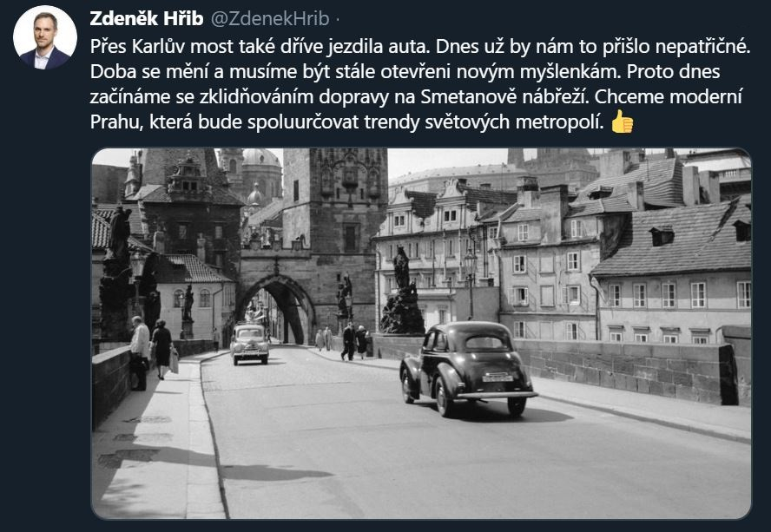Viewport: 771px width, 532px height.
Task: Click the statue group right of the road
Action: coord(402,292)
